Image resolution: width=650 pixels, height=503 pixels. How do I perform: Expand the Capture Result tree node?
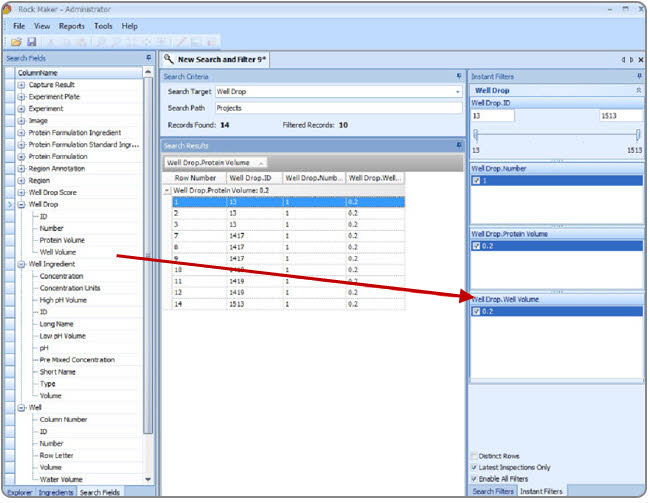[22, 85]
